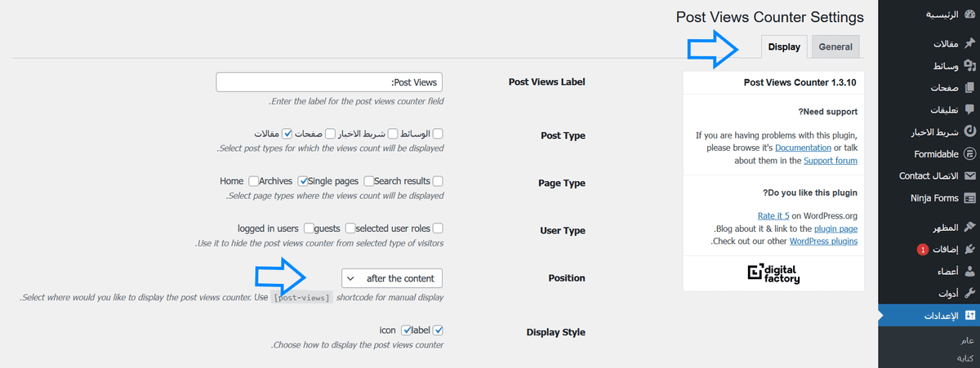Toggle the rightmost checkbox in Display Style row
This screenshot has height=368, width=980.
(438, 330)
